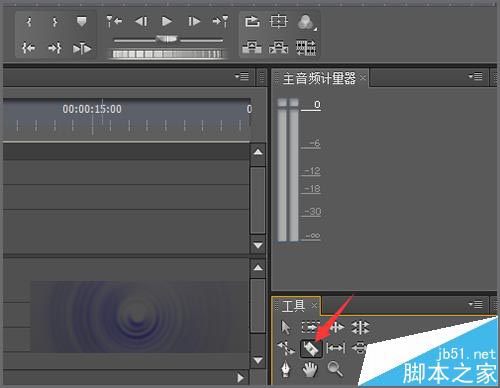Image resolution: width=500 pixels, height=388 pixels.
Task: Click the Extract edit button
Action: click(279, 48)
